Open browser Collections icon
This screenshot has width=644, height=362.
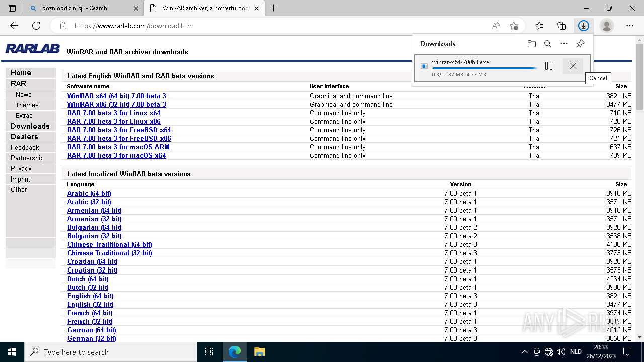tap(561, 26)
